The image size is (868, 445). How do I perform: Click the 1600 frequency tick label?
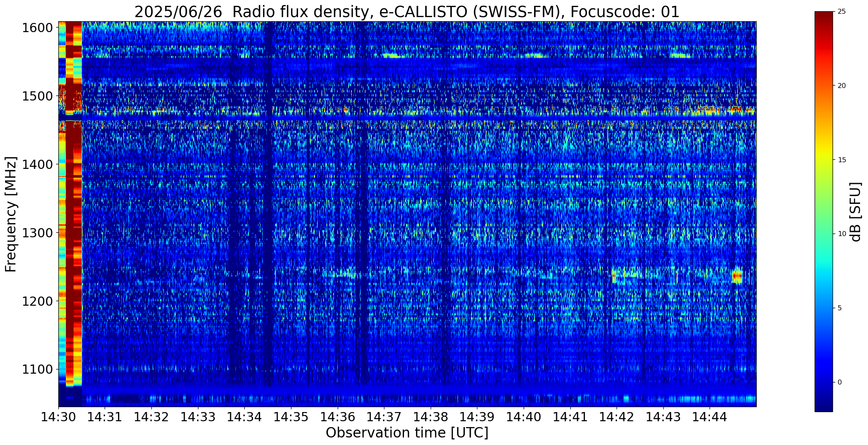37,28
